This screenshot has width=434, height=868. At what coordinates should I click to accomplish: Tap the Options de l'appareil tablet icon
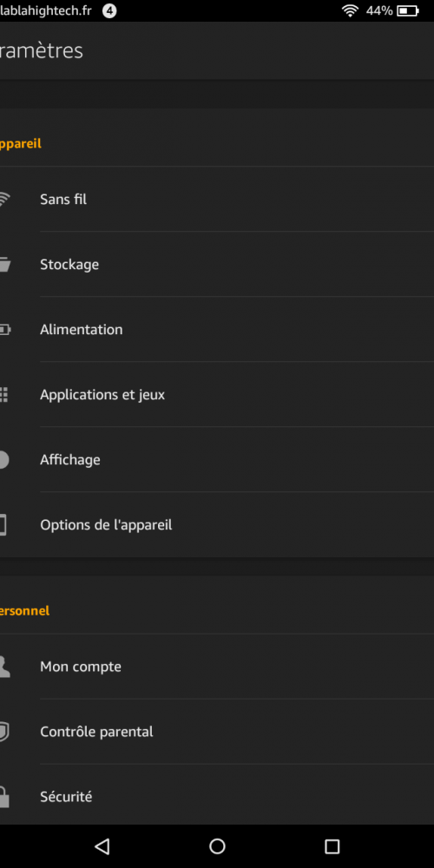coord(3,525)
